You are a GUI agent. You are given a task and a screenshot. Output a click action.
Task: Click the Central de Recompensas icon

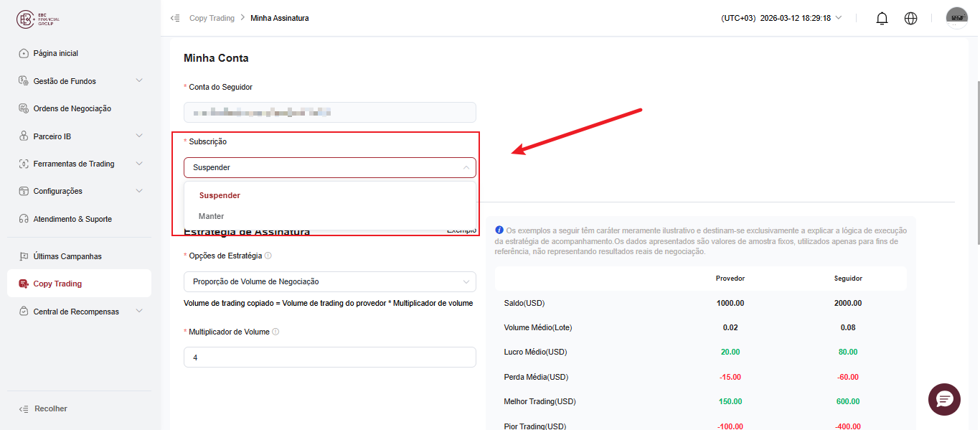pyautogui.click(x=24, y=312)
